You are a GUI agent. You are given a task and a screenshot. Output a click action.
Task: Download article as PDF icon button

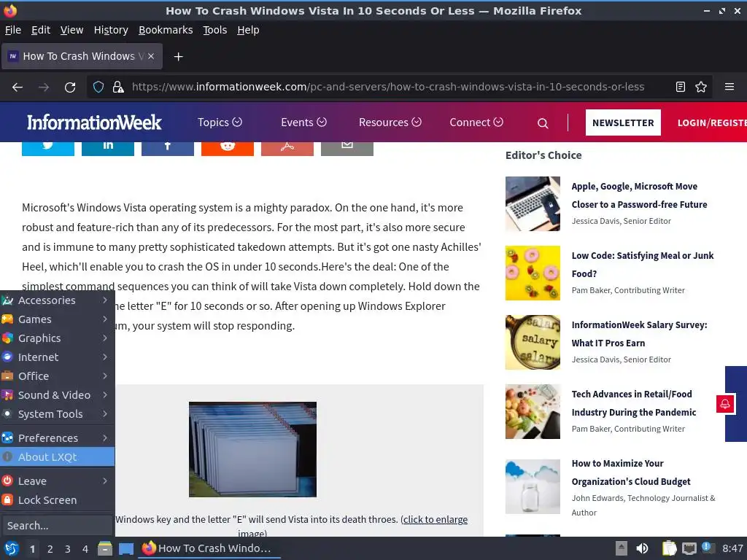coord(287,148)
